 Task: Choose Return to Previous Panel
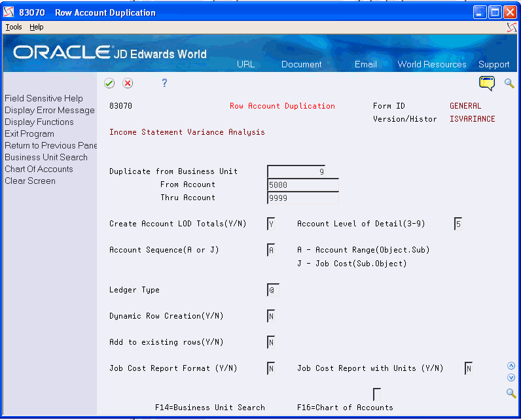(x=50, y=145)
